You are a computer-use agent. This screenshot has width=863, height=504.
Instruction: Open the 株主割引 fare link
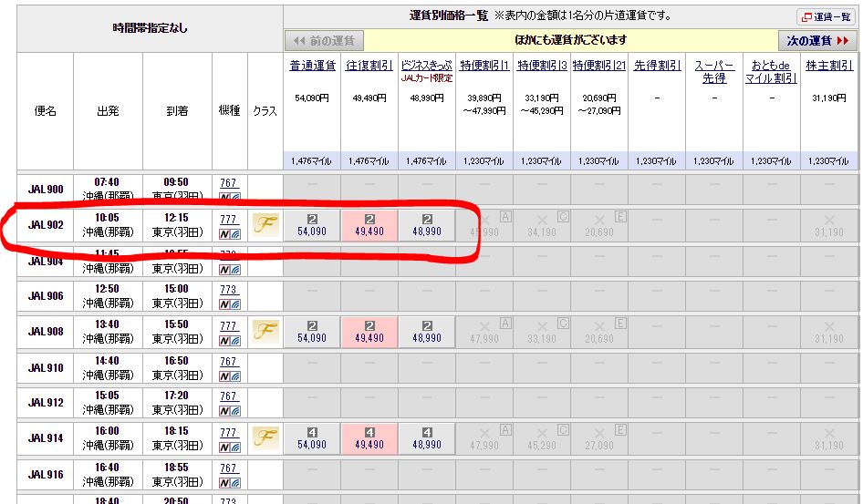pyautogui.click(x=829, y=66)
